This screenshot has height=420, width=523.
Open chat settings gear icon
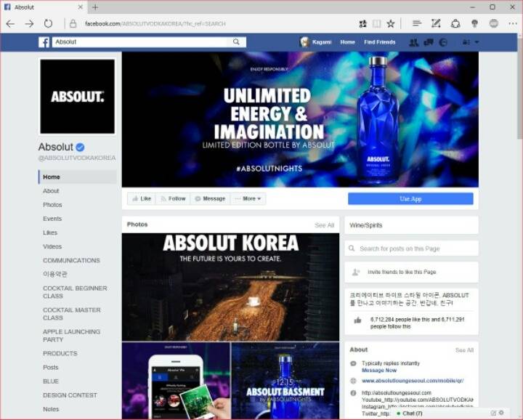(501, 413)
